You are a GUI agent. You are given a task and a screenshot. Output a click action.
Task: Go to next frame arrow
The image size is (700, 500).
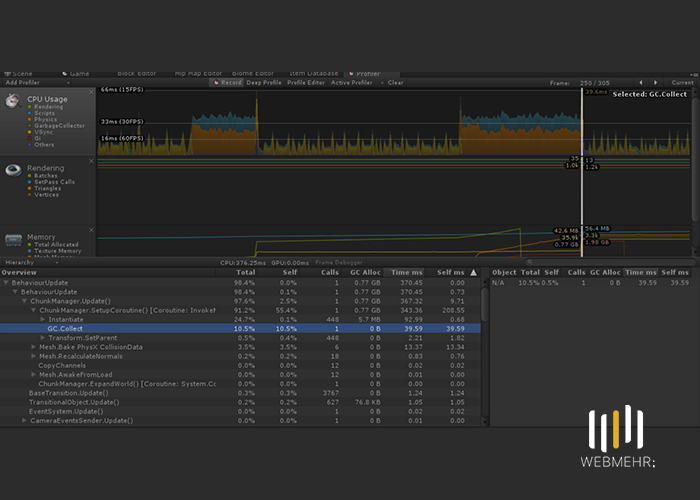point(655,83)
